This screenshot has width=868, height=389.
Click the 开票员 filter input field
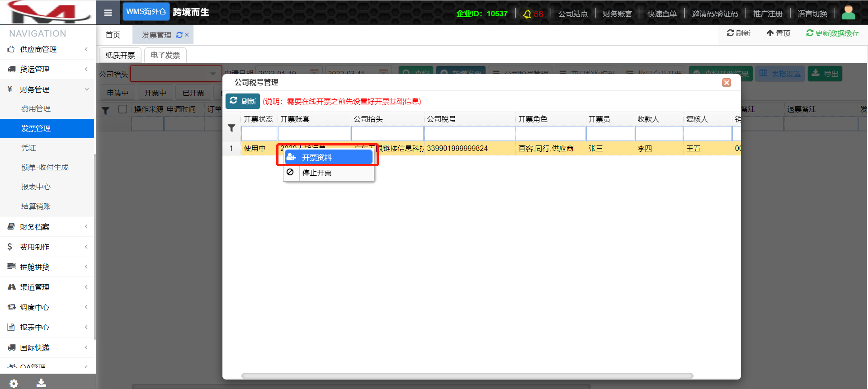[610, 133]
